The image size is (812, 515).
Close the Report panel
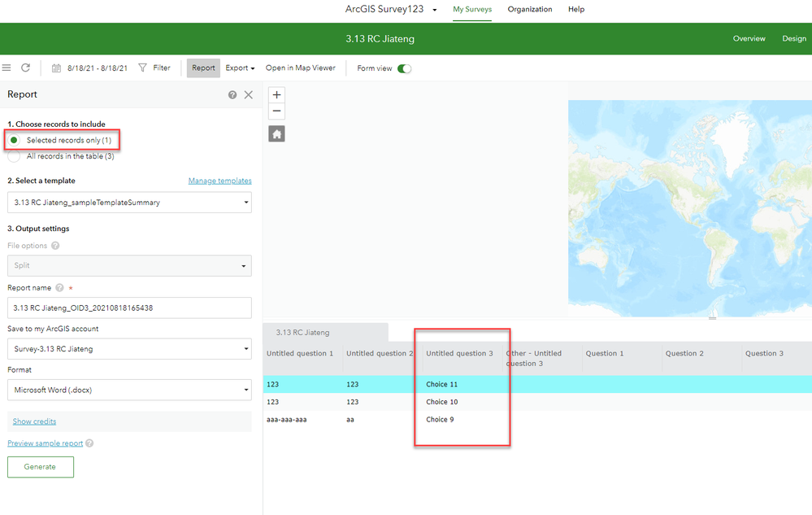249,95
